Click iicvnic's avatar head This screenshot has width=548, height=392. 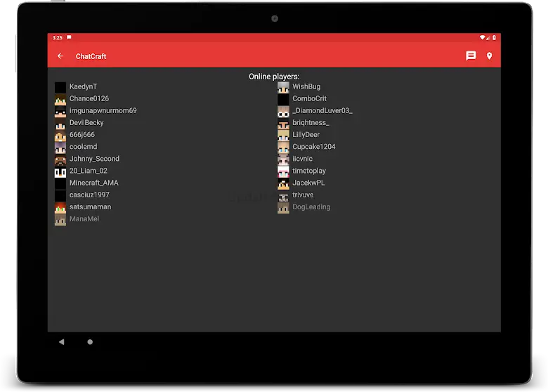point(283,159)
